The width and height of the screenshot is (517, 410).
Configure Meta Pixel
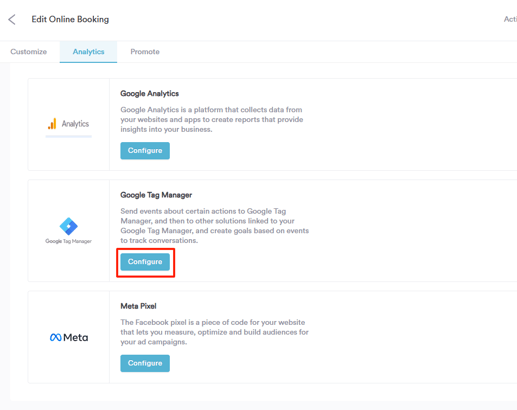coord(145,363)
